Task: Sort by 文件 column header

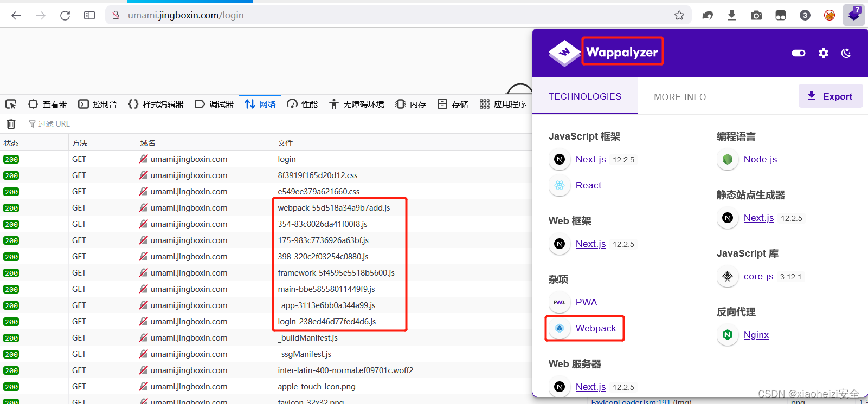Action: [x=403, y=143]
